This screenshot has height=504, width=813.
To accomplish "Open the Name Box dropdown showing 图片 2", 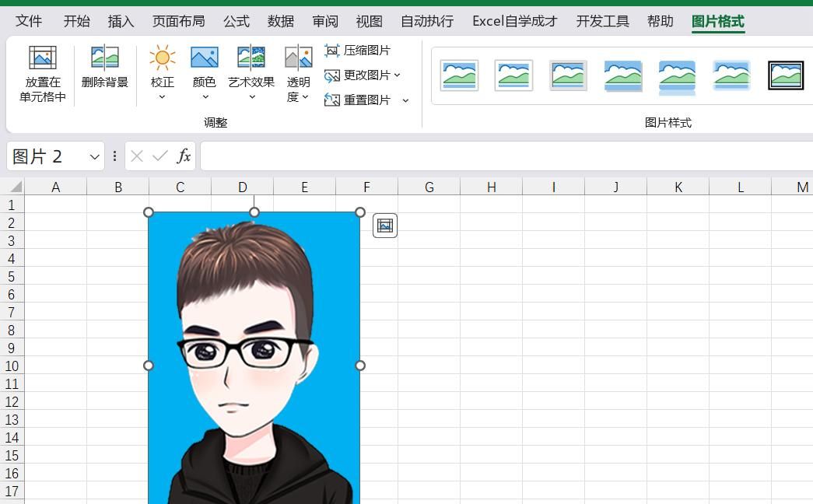I will point(94,157).
